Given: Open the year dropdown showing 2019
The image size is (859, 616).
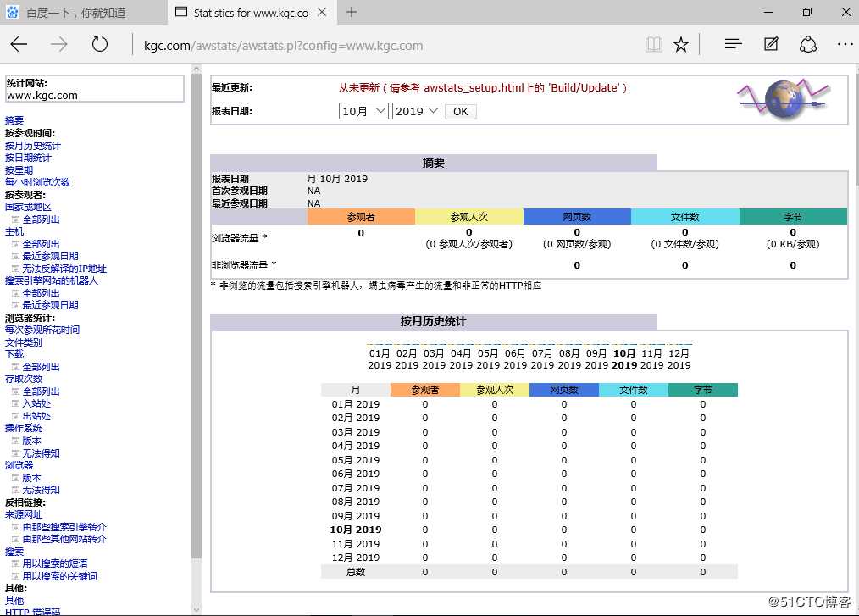Looking at the screenshot, I should [x=416, y=111].
